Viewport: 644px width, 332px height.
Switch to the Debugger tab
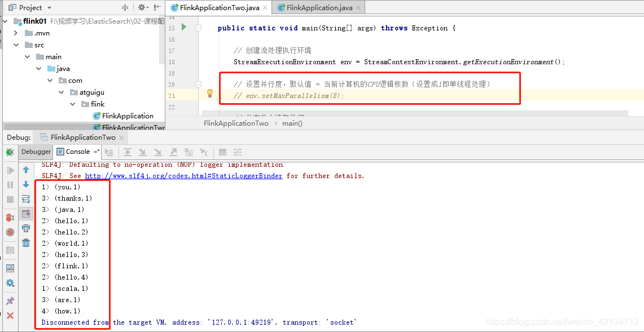tap(36, 152)
